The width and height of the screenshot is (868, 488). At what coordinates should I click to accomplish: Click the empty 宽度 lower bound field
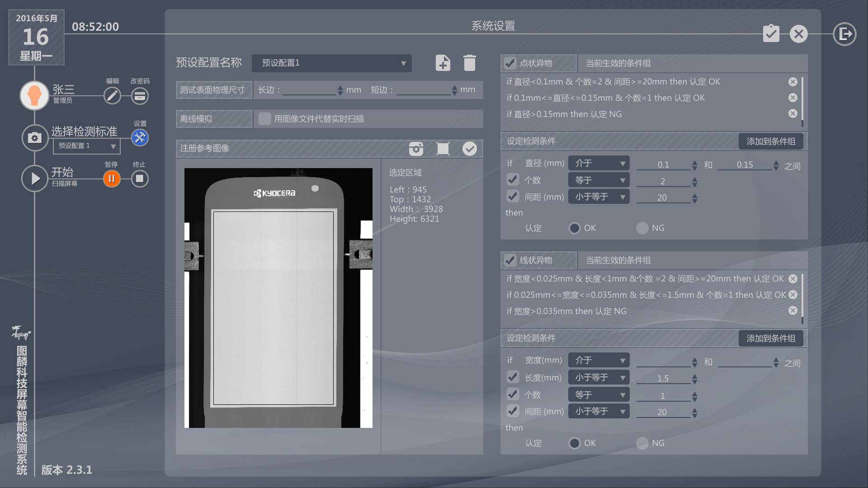click(x=663, y=361)
